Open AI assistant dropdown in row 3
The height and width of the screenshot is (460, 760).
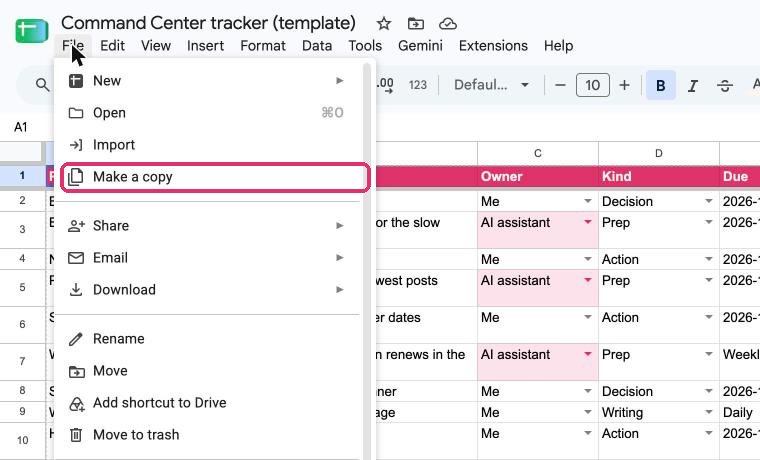pos(588,222)
